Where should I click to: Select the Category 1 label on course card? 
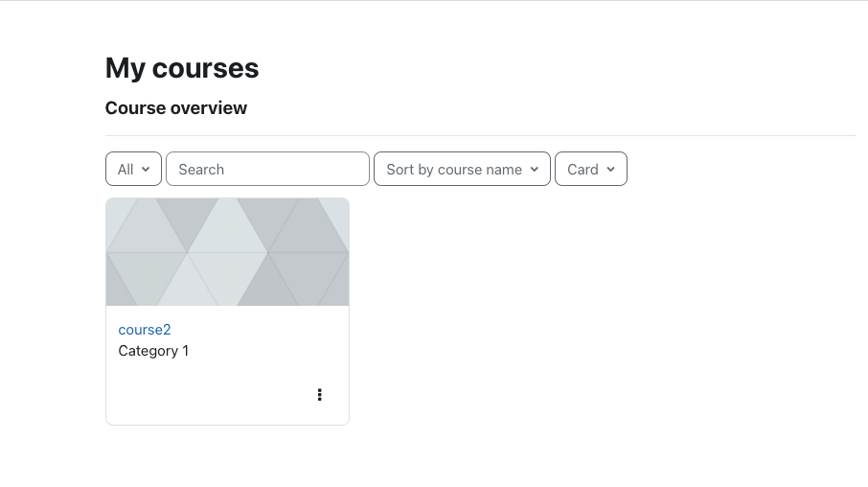pos(153,351)
